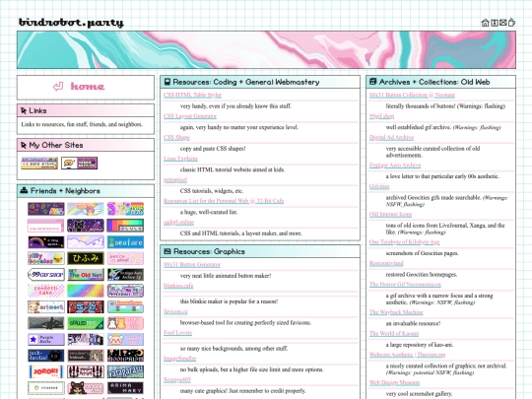Open the red 'JOROKI' button
The width and height of the screenshot is (532, 399).
(x=45, y=371)
